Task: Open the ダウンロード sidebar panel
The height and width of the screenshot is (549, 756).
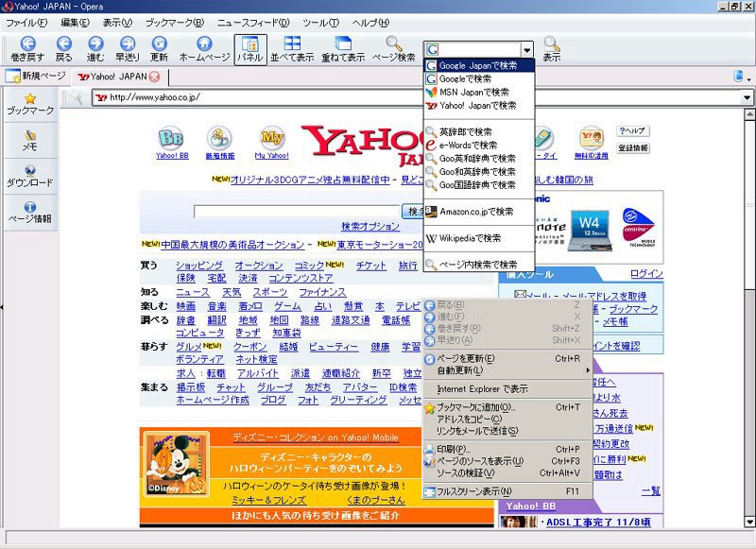Action: 30,177
